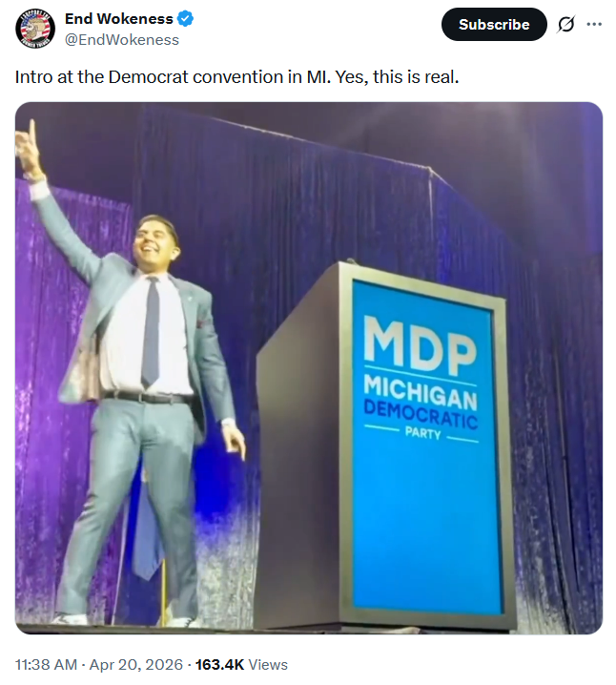Click the blank blue area of podium sign
Image resolution: width=616 pixels, height=685 pixels.
pyautogui.click(x=428, y=524)
